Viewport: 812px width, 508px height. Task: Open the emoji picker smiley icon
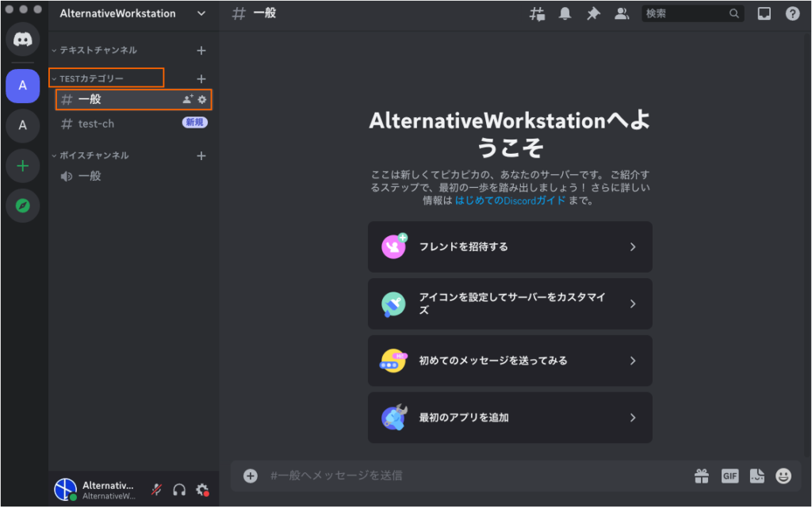[783, 476]
